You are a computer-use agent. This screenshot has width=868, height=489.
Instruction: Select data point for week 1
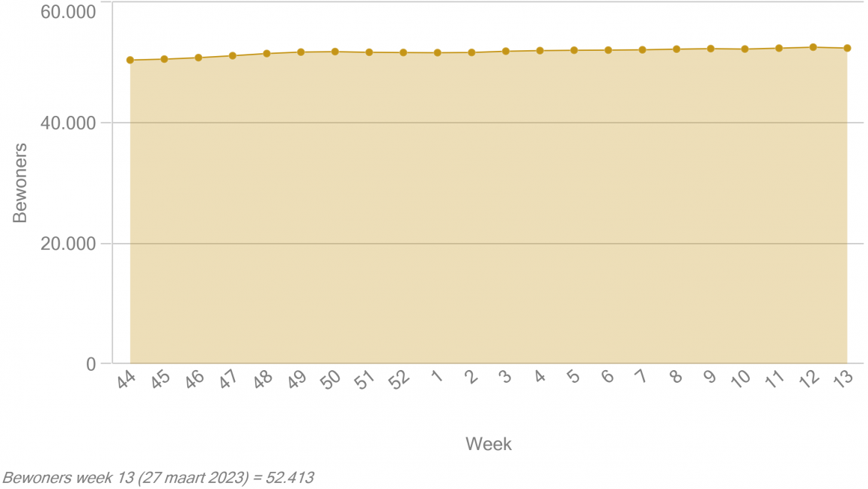click(x=437, y=53)
